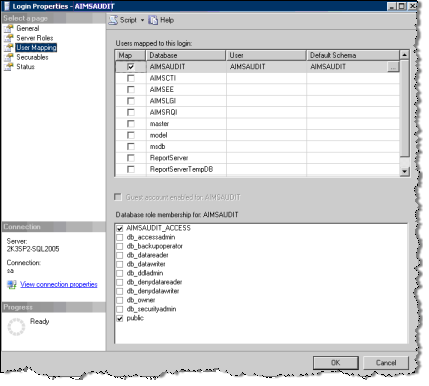Open the Script dropdown arrow

[142, 20]
